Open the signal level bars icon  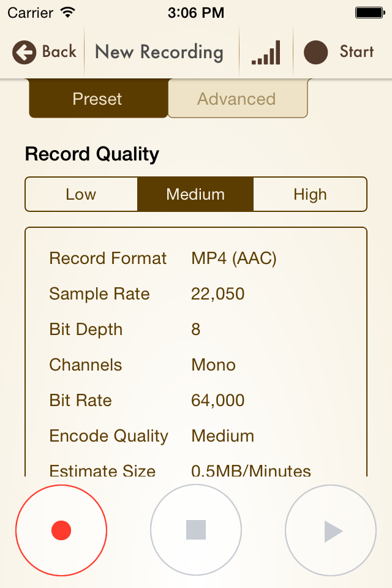coord(266,53)
